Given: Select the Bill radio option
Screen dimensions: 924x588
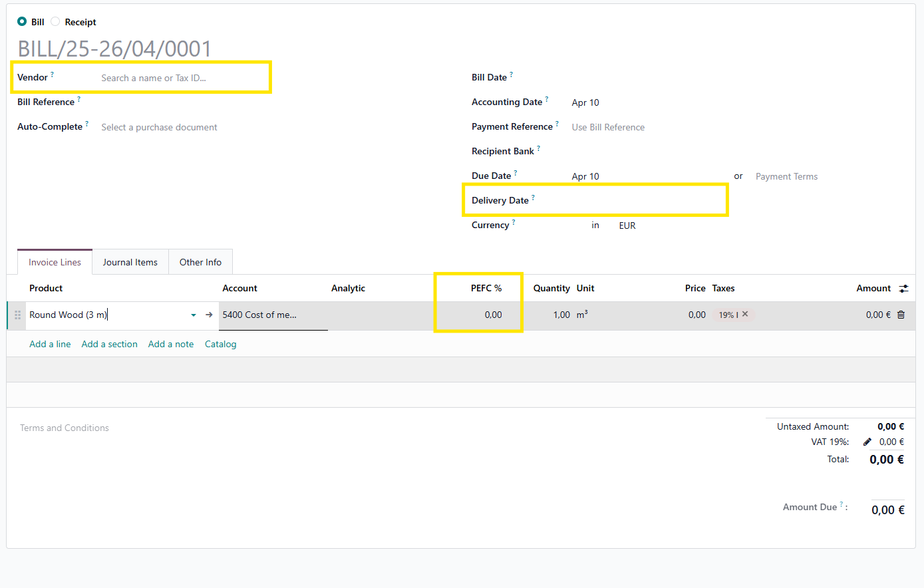Looking at the screenshot, I should coord(22,22).
